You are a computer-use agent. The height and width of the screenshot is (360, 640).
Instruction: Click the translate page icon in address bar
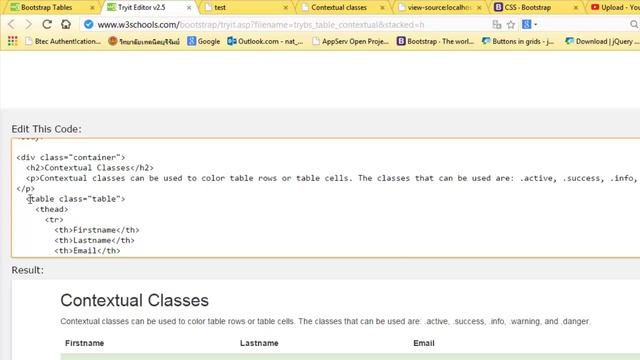pos(497,25)
